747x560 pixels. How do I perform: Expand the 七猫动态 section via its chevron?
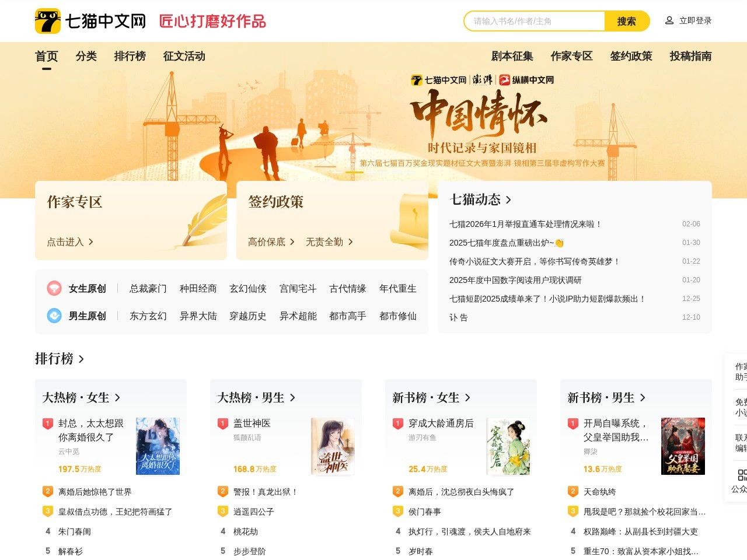click(508, 199)
